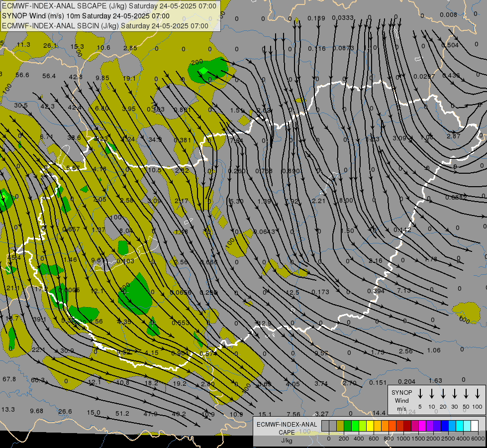Click the 0.394 value on the map
487x448 pixels.
click(x=376, y=291)
